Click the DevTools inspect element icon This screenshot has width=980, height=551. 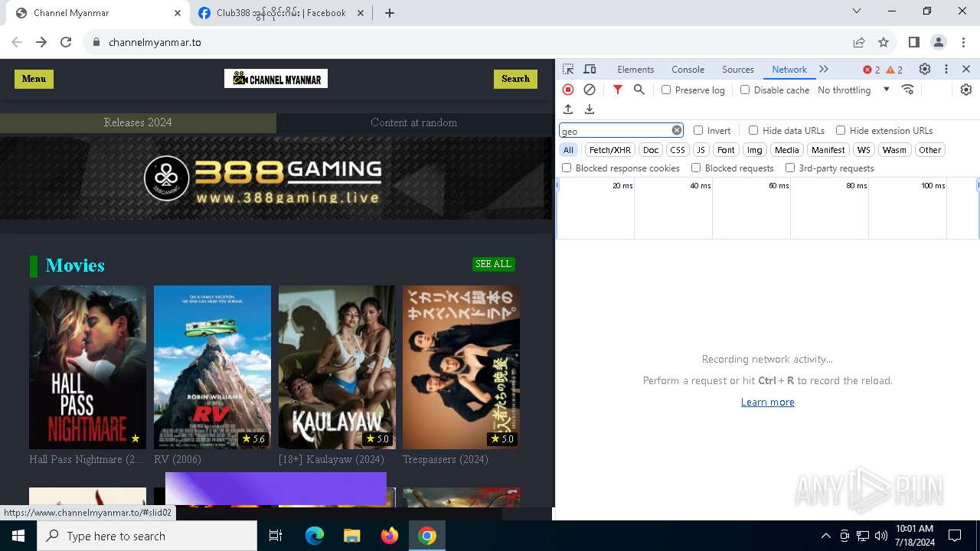(x=568, y=69)
